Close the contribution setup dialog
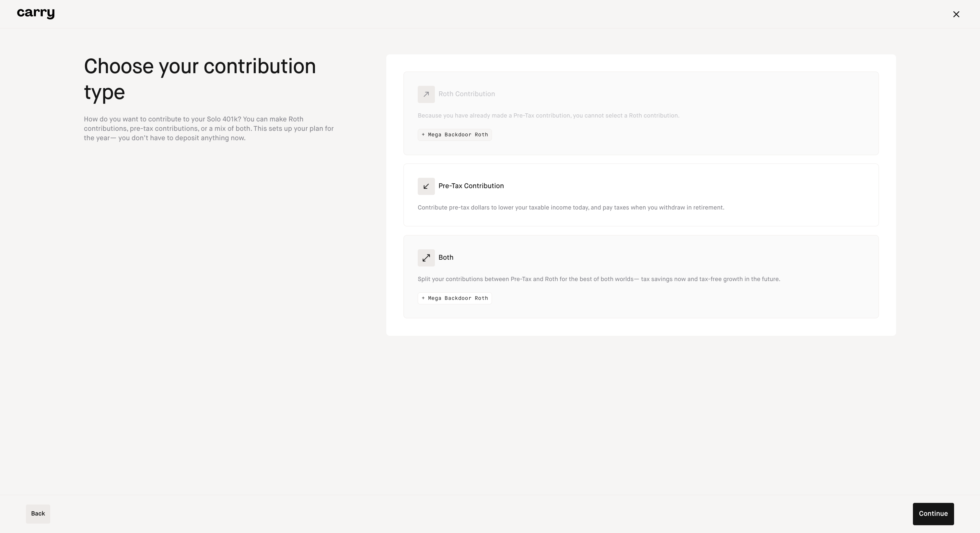Image resolution: width=980 pixels, height=533 pixels. point(956,15)
